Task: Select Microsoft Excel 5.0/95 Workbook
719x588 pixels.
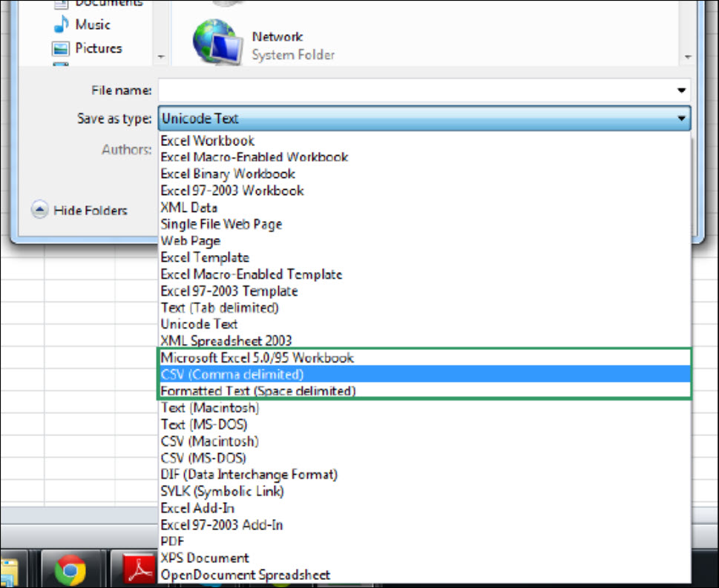Action: (x=424, y=357)
